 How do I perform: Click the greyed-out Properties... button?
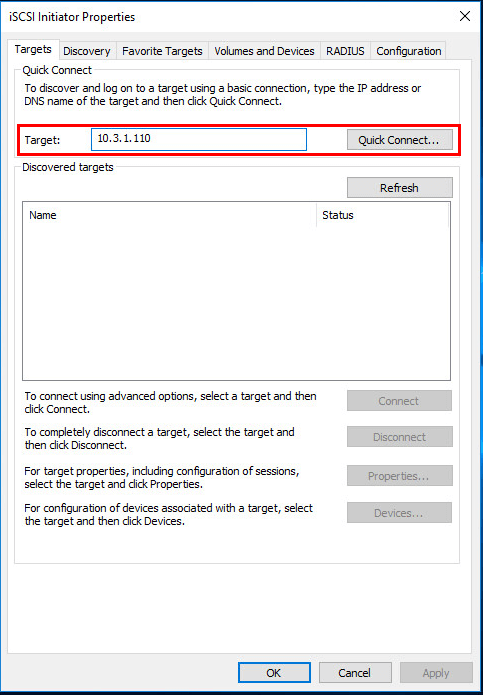pyautogui.click(x=399, y=476)
